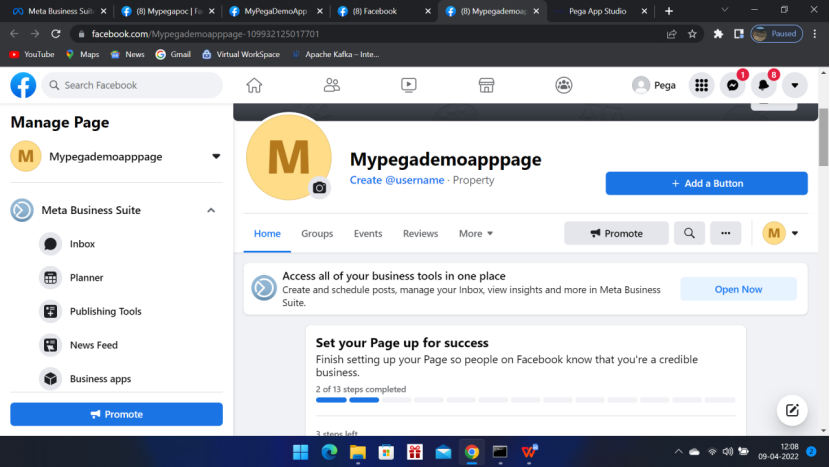Open the Groups icon in top navigation
The height and width of the screenshot is (467, 830).
click(x=564, y=85)
